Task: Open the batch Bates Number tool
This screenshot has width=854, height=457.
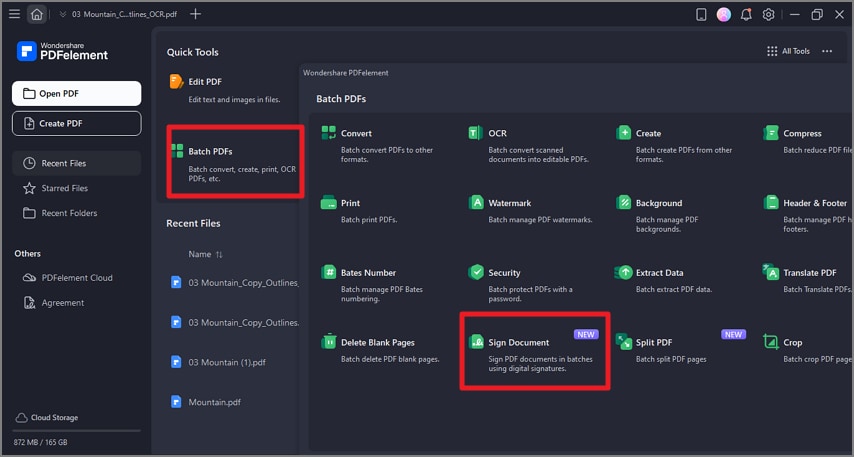Action: (x=367, y=272)
